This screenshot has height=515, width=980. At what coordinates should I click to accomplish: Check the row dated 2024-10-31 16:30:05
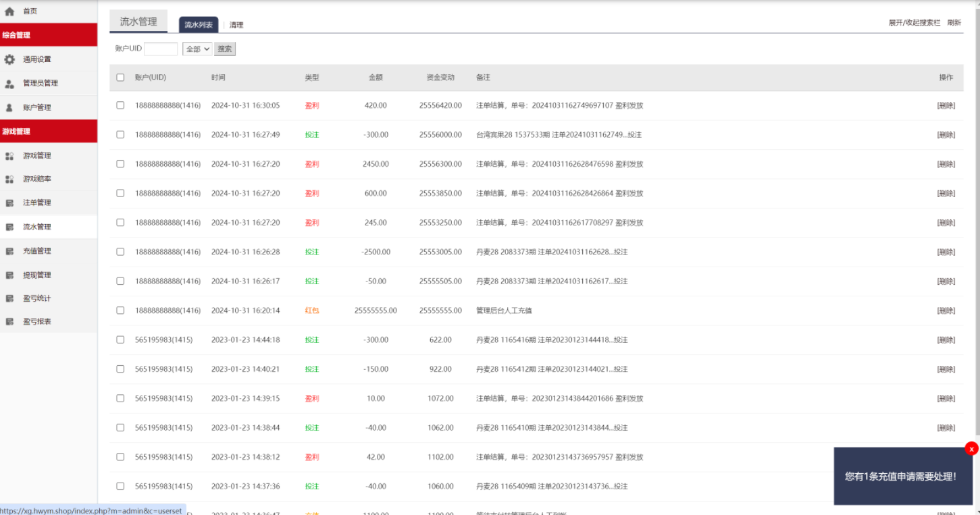(x=120, y=105)
